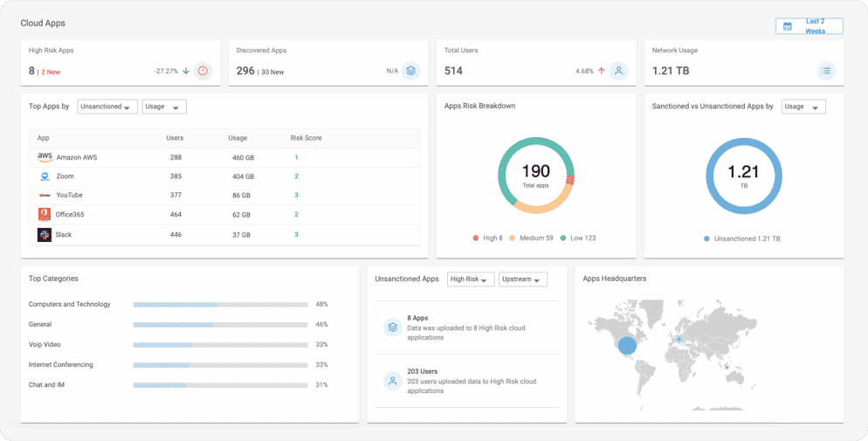This screenshot has width=868, height=441.
Task: Click the green down arrow next to -27.27%
Action: tap(186, 71)
